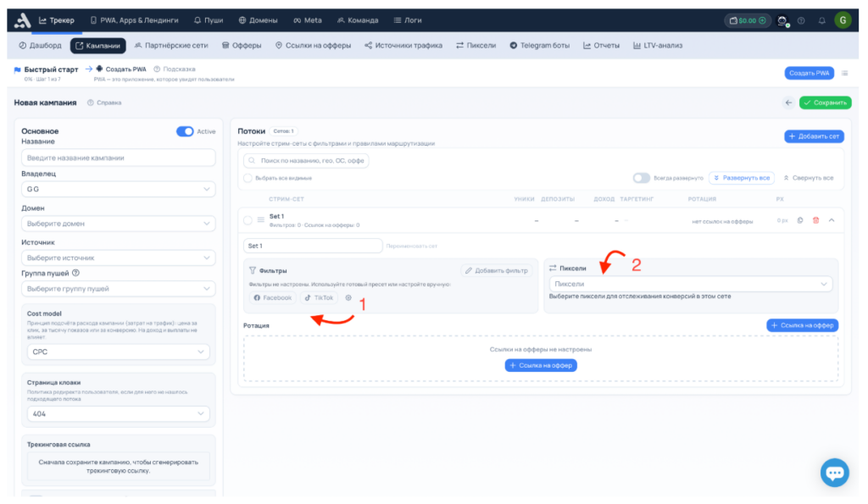Open the Отчеты tab
The height and width of the screenshot is (504, 868).
tap(601, 46)
